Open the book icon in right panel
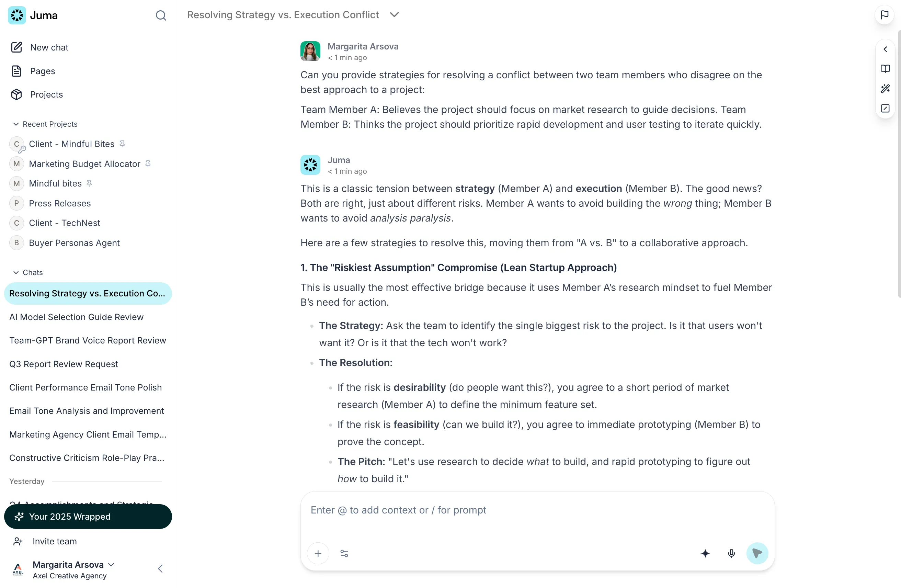Image resolution: width=901 pixels, height=588 pixels. 885,69
